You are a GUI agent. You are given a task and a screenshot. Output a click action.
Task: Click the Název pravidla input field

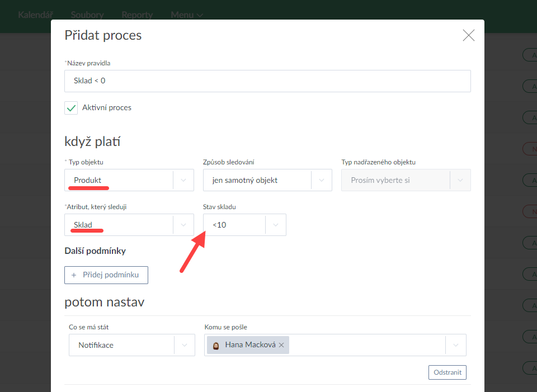coord(267,81)
